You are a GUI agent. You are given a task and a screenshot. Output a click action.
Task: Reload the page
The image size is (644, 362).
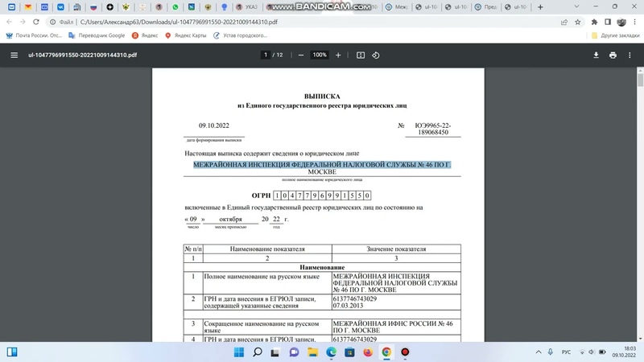click(x=36, y=22)
